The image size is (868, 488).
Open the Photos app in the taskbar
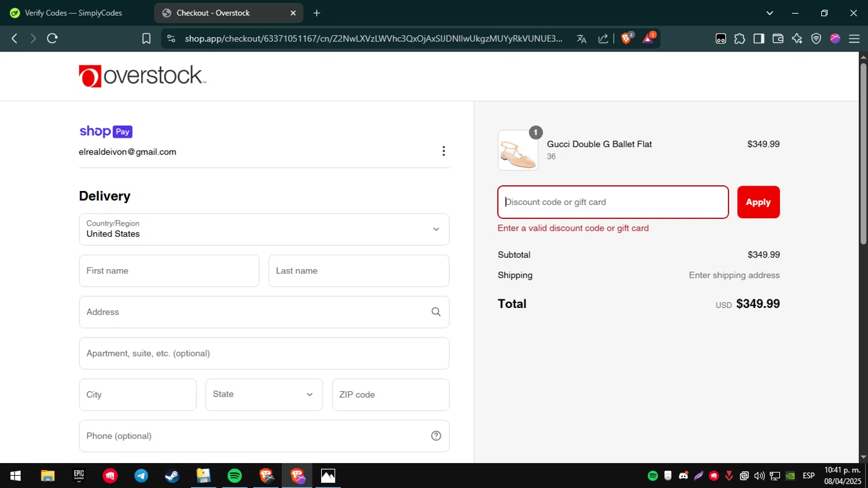pos(328,476)
